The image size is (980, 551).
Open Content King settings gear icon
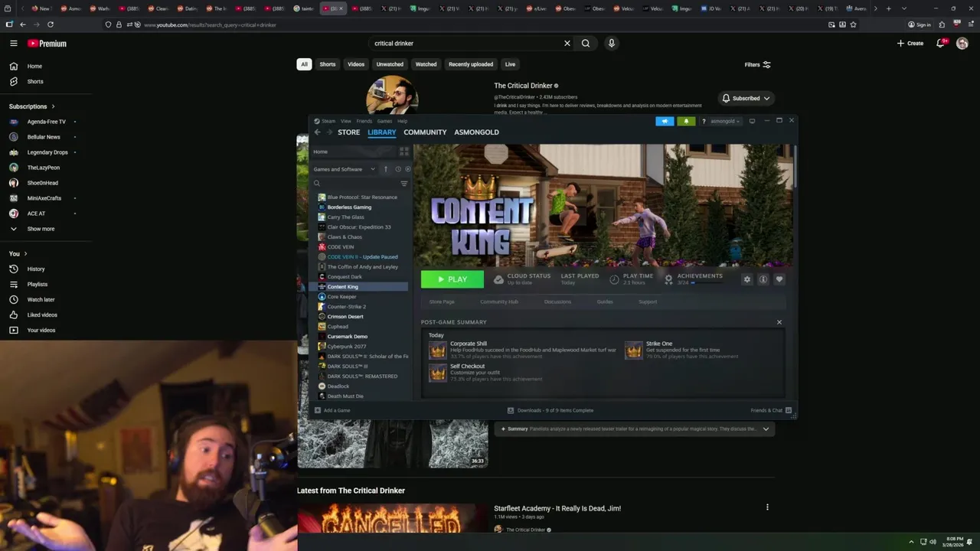(x=747, y=279)
